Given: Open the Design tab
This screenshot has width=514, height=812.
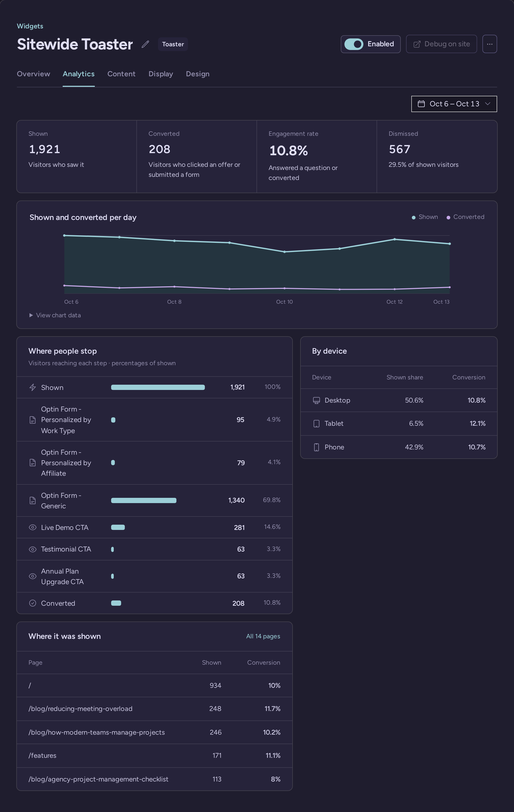Looking at the screenshot, I should [197, 74].
